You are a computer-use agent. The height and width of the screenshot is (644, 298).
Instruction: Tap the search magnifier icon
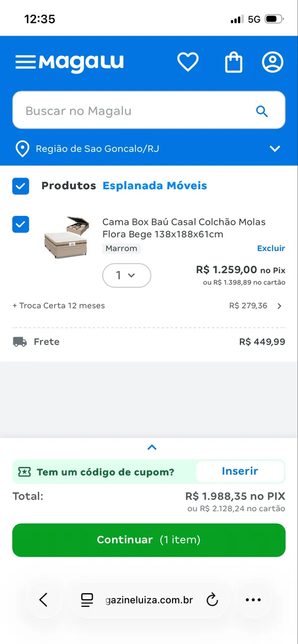pyautogui.click(x=262, y=111)
